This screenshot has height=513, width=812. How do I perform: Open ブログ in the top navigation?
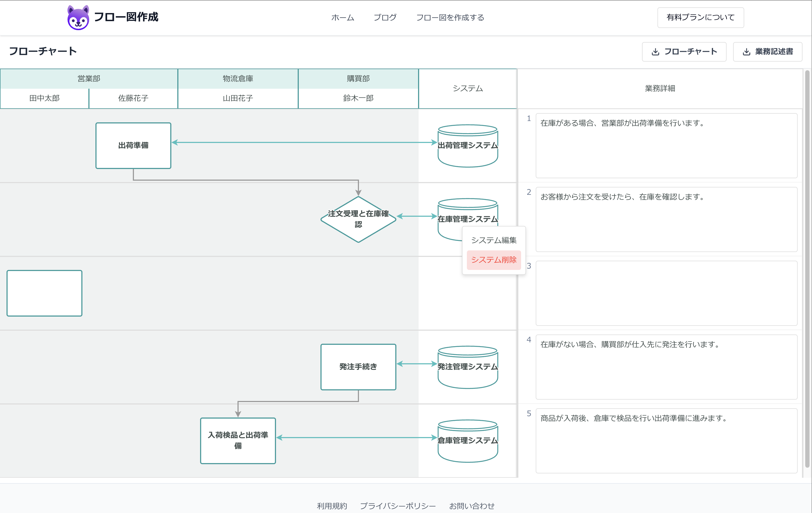click(x=385, y=18)
